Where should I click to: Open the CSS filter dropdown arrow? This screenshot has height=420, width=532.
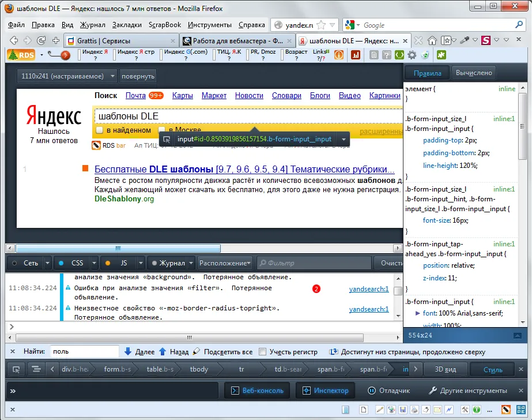click(94, 263)
